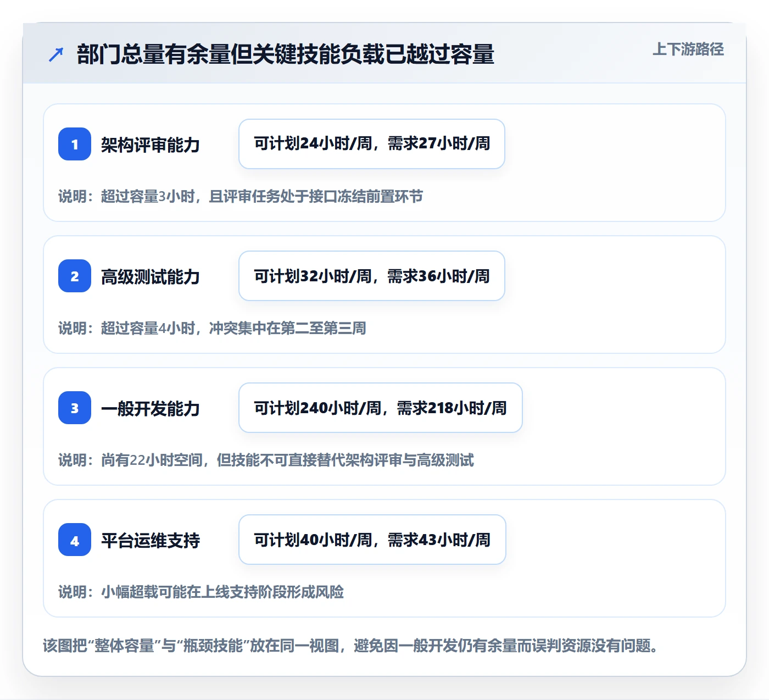Click the box 可计划40小时/周，需求43小时/周
769x700 pixels.
click(x=372, y=540)
